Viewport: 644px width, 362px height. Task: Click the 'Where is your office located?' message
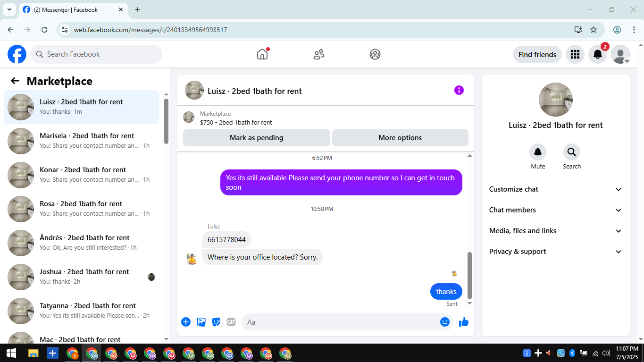click(262, 257)
